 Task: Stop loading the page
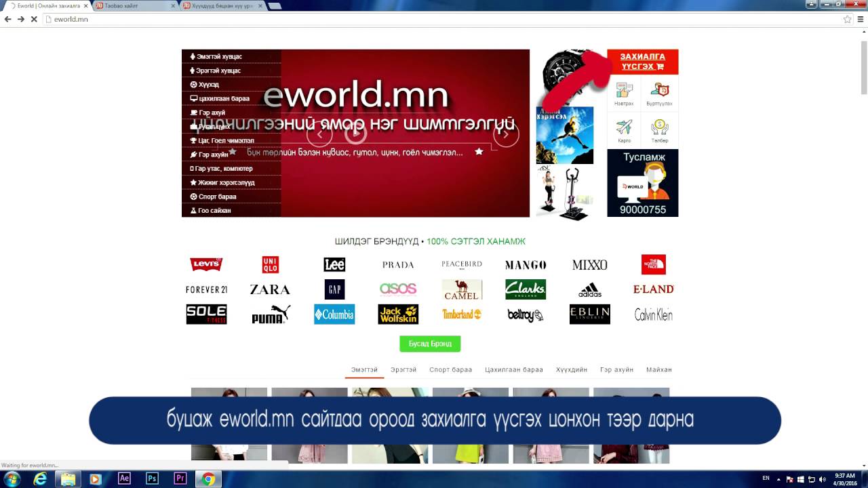[33, 19]
